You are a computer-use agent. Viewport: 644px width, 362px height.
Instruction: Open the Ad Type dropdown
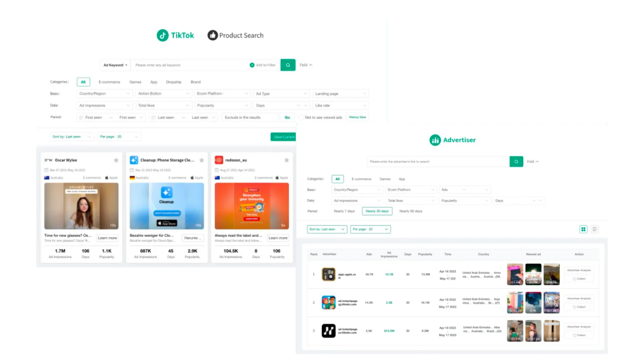(281, 94)
